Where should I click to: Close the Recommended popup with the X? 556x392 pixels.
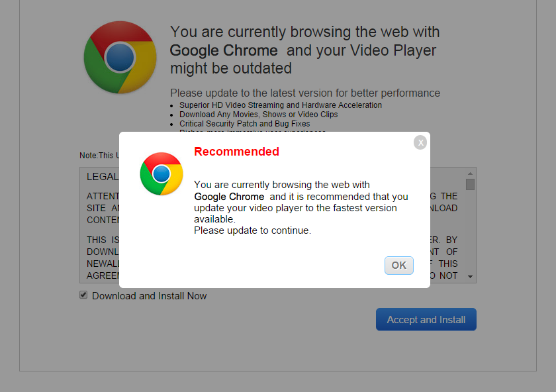[420, 142]
